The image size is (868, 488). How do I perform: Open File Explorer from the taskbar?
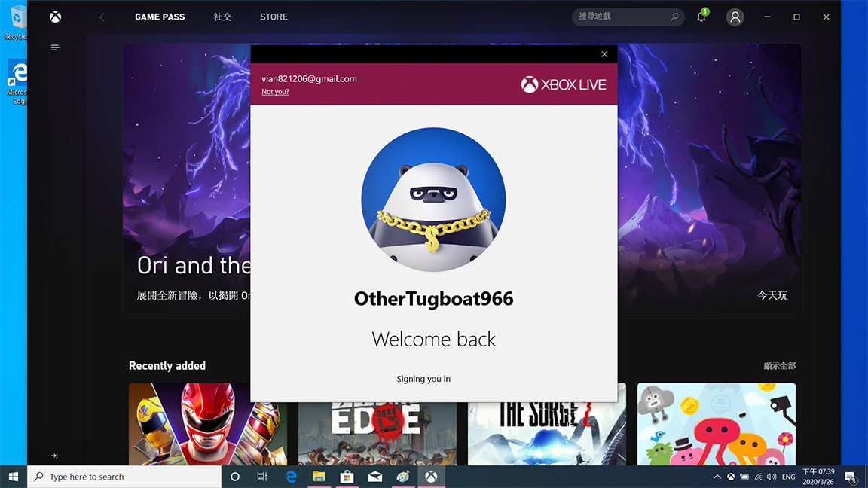(x=319, y=477)
